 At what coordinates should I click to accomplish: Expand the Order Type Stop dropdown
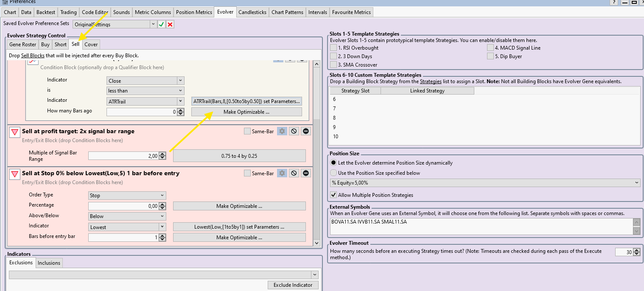pyautogui.click(x=162, y=196)
